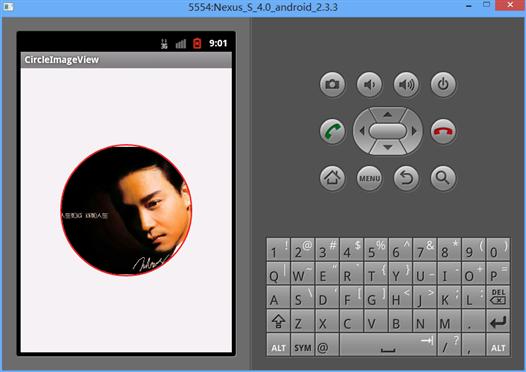Image resolution: width=526 pixels, height=372 pixels.
Task: Click the number 5 key
Action: pos(376,249)
